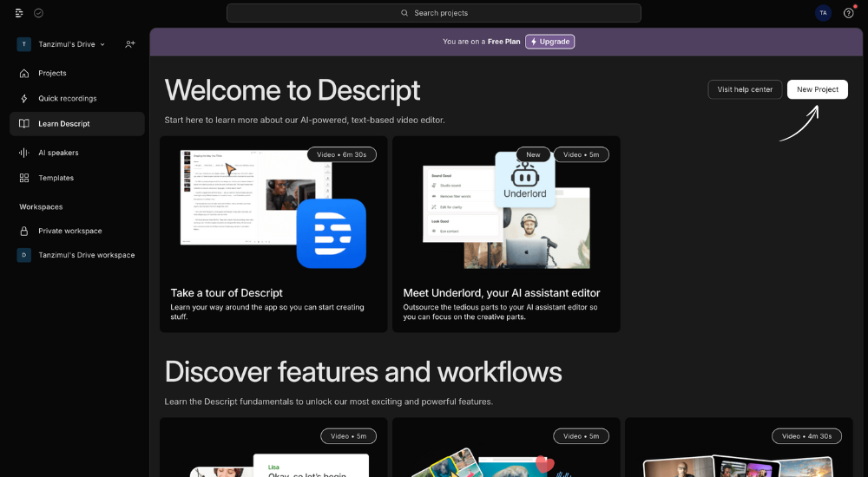Click the Quick recordings lightning icon

23,99
